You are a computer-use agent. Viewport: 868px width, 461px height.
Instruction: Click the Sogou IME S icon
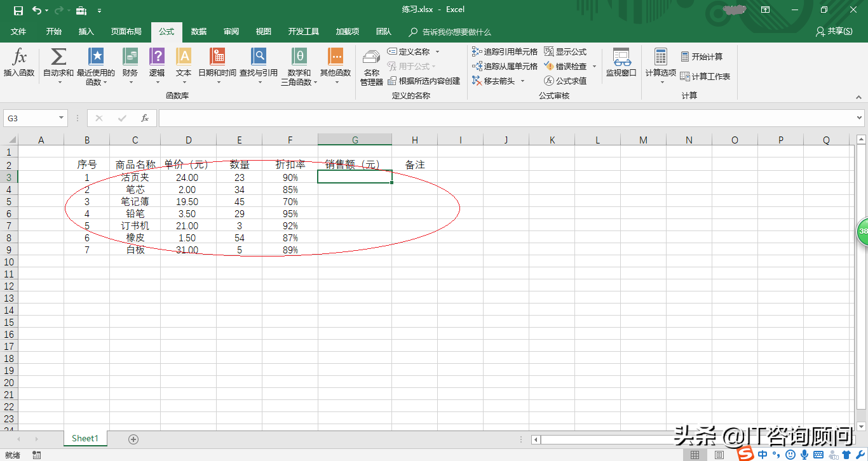pyautogui.click(x=747, y=454)
